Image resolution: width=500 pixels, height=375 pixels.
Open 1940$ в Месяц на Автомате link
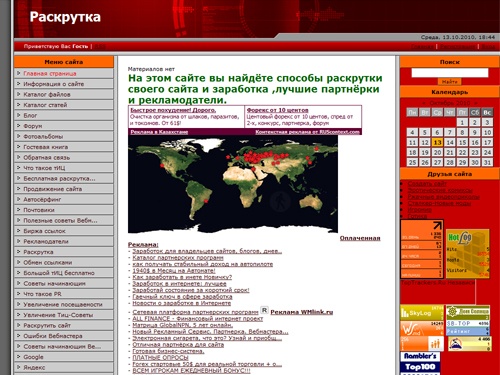[x=174, y=271]
